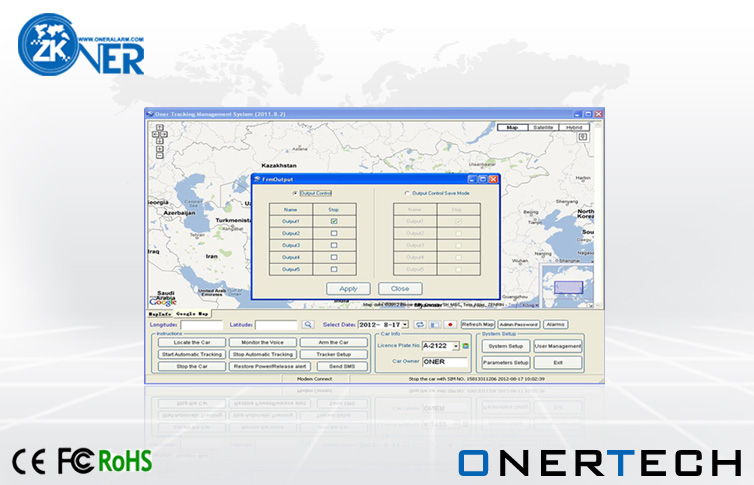The image size is (754, 485).
Task: Open Admin Password settings
Action: coord(519,325)
